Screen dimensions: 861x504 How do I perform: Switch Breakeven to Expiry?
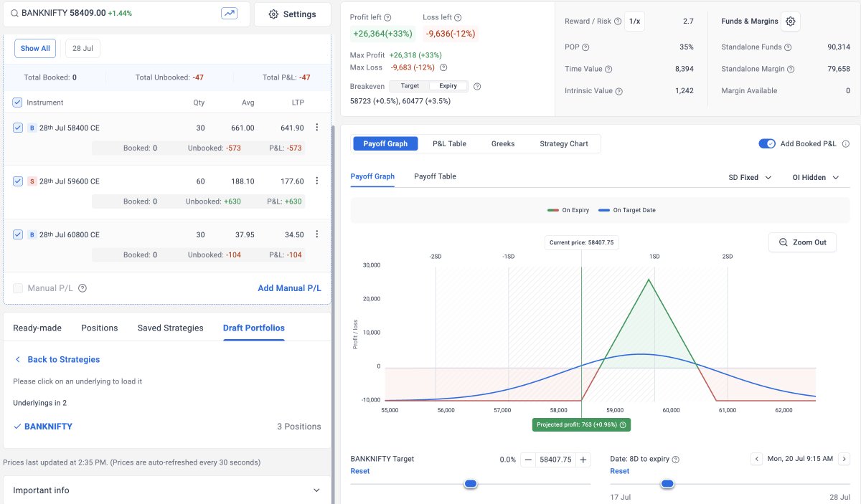[448, 86]
